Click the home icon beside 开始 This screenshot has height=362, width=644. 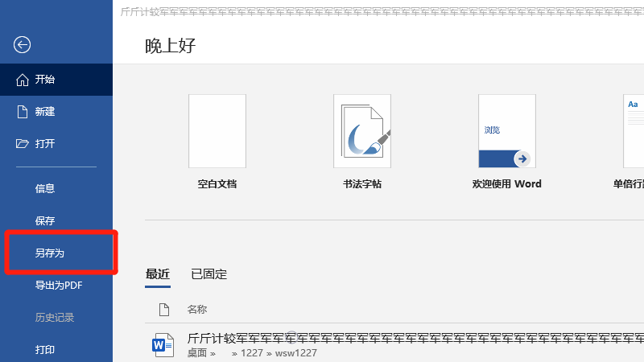[23, 80]
